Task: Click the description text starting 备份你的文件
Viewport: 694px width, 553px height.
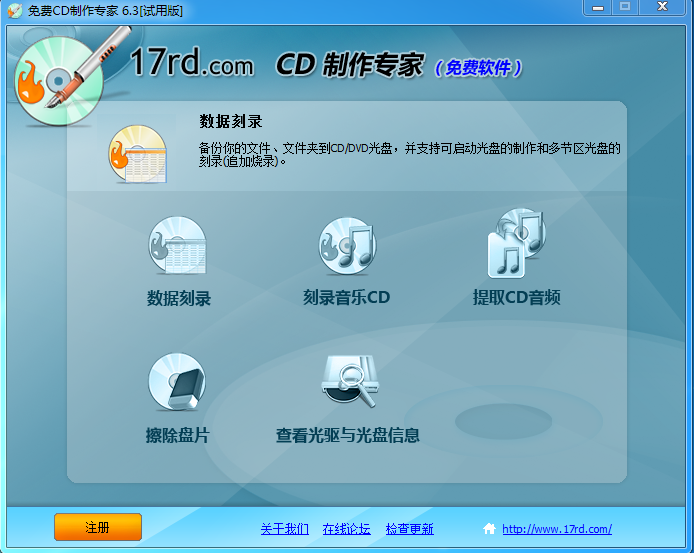Action: point(409,154)
